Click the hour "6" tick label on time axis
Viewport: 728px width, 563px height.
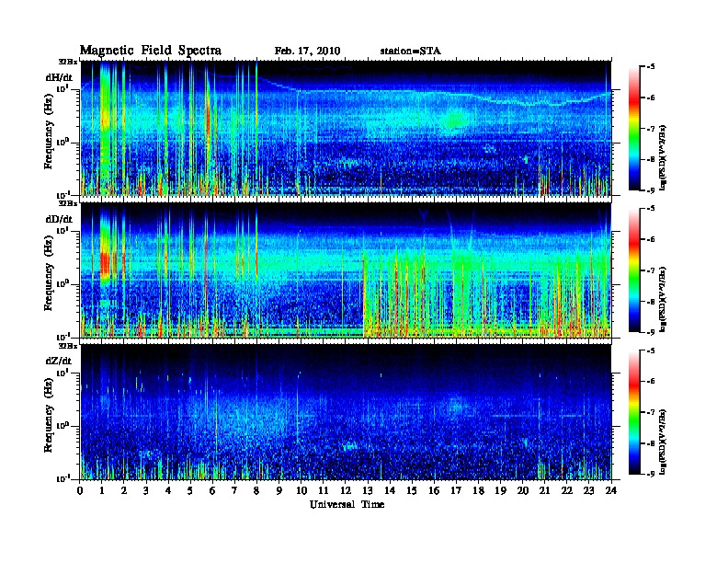click(x=212, y=491)
